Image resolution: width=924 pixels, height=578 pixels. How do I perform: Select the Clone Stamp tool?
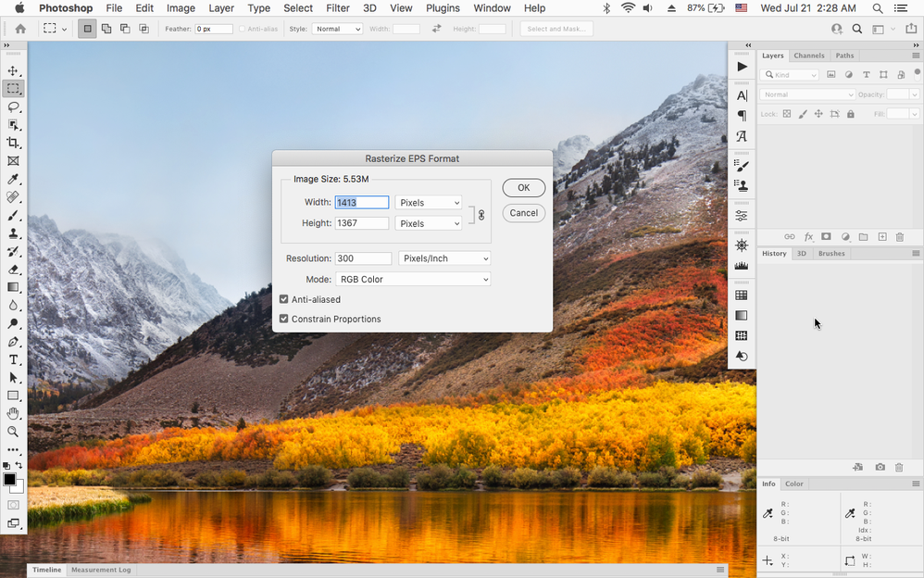pyautogui.click(x=13, y=233)
